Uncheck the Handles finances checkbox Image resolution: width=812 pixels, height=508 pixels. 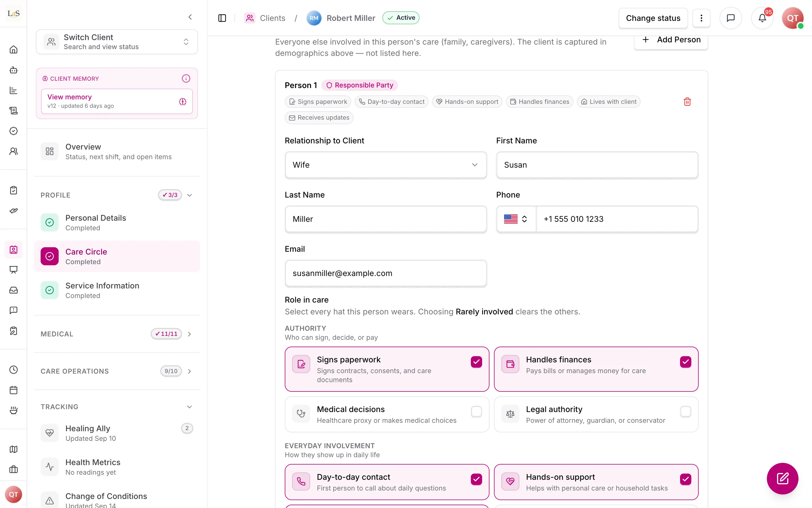(685, 362)
